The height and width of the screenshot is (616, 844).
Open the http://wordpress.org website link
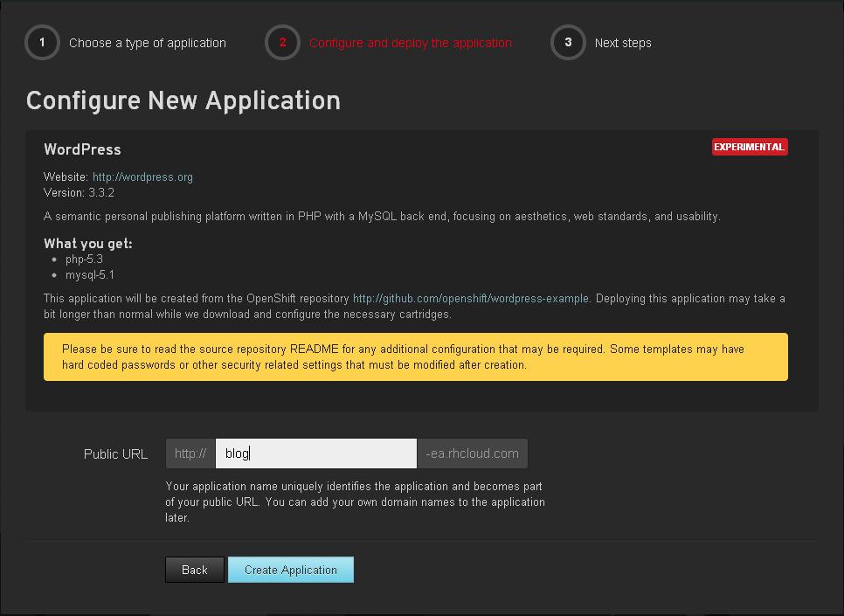(142, 177)
